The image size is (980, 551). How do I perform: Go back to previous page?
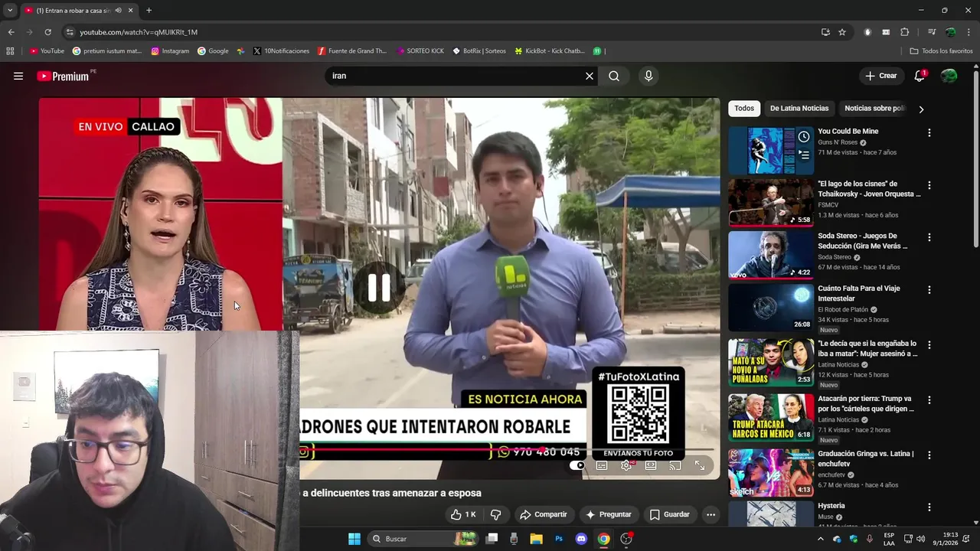(11, 32)
